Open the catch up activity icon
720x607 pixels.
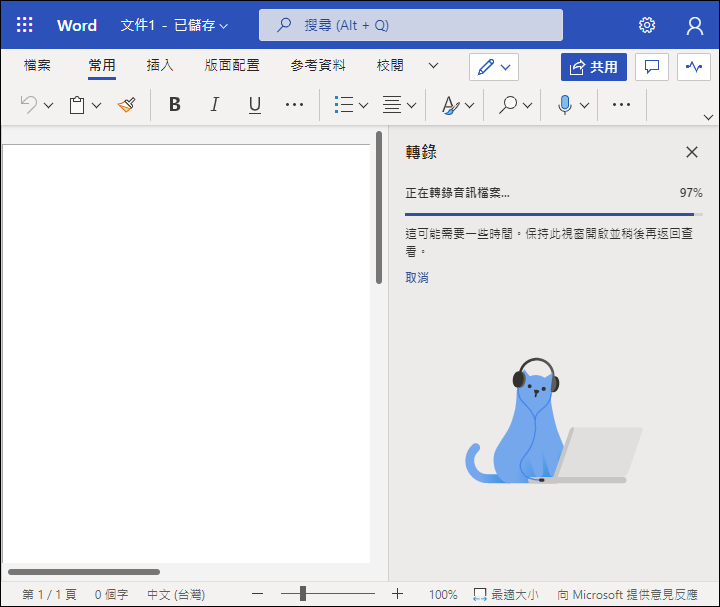694,67
